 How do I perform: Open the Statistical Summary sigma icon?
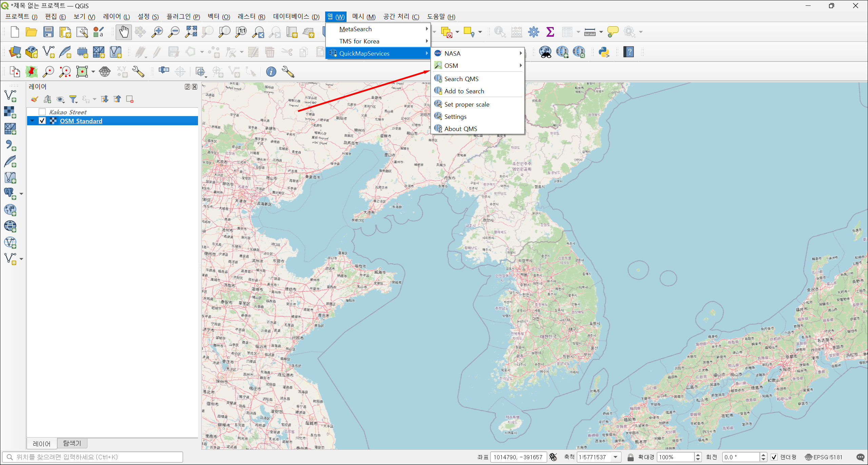click(550, 32)
